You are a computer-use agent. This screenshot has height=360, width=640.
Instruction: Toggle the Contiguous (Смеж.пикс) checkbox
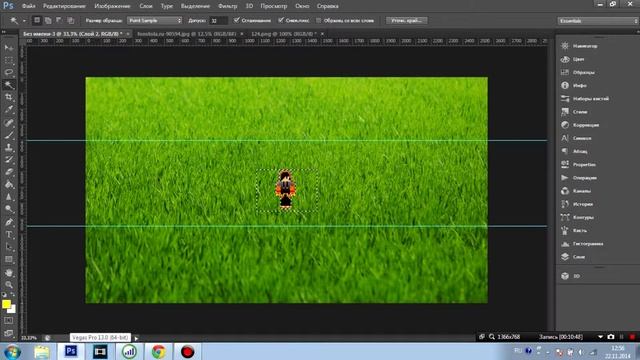pos(281,20)
